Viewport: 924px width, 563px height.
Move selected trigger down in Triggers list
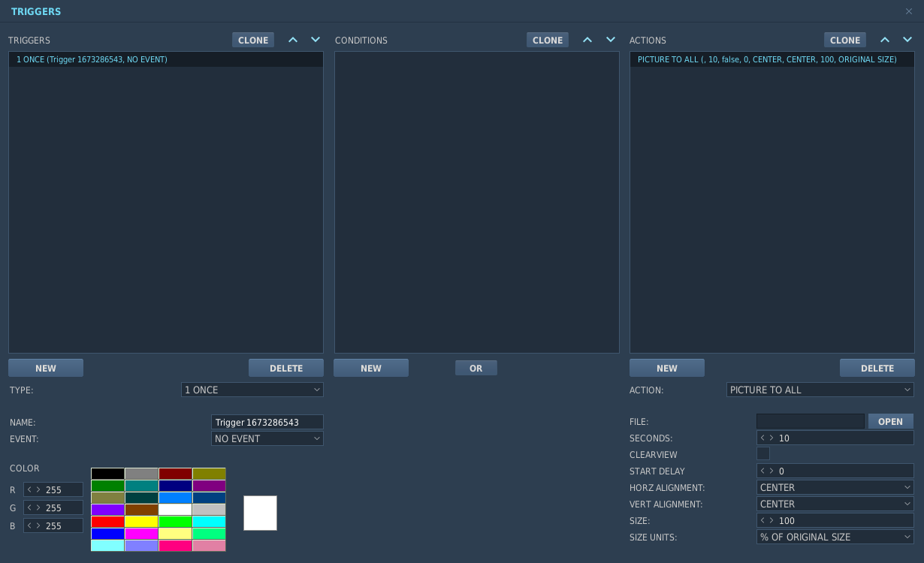(x=316, y=40)
